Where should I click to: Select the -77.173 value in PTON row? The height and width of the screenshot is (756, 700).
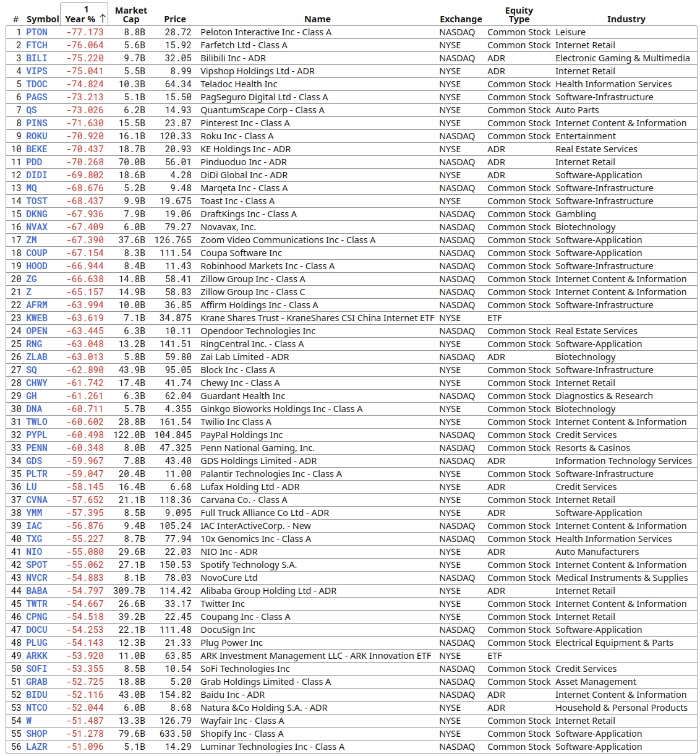(x=85, y=32)
